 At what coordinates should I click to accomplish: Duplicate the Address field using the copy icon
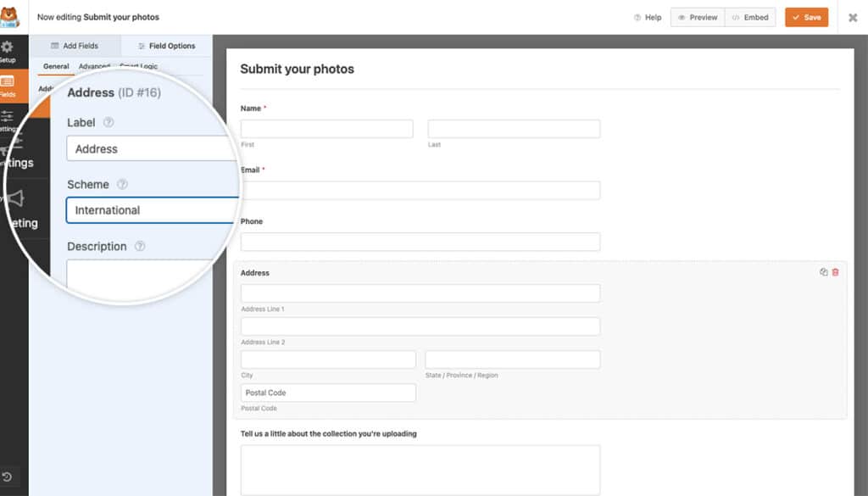click(x=823, y=272)
